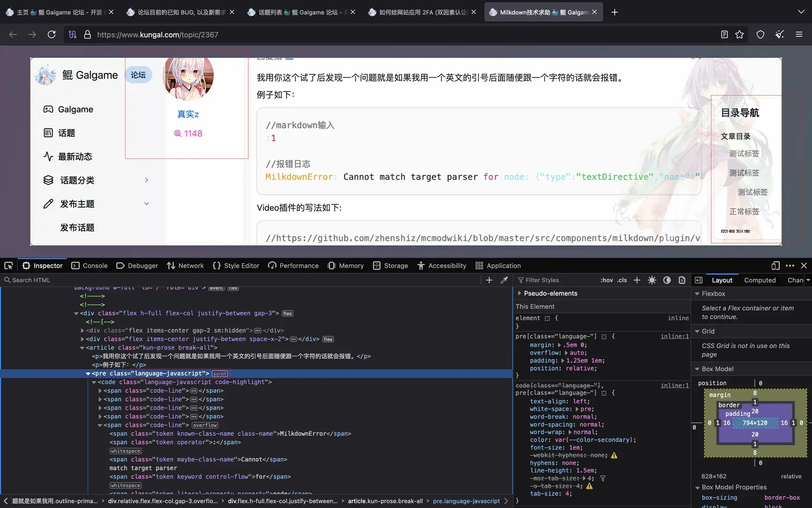This screenshot has width=812, height=508.
Task: Open the Application tab
Action: pyautogui.click(x=498, y=266)
